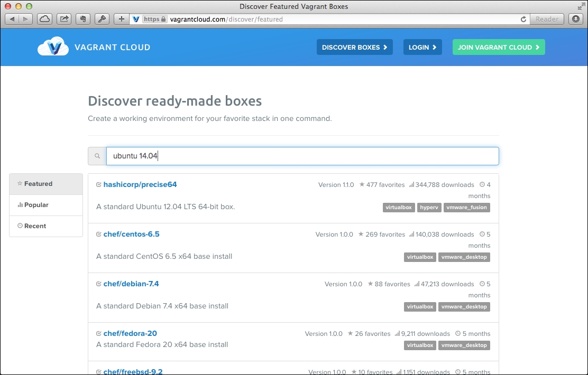Enter full screen with the expand arrows icon
Screen dimensions: 588x375
tap(581, 6)
